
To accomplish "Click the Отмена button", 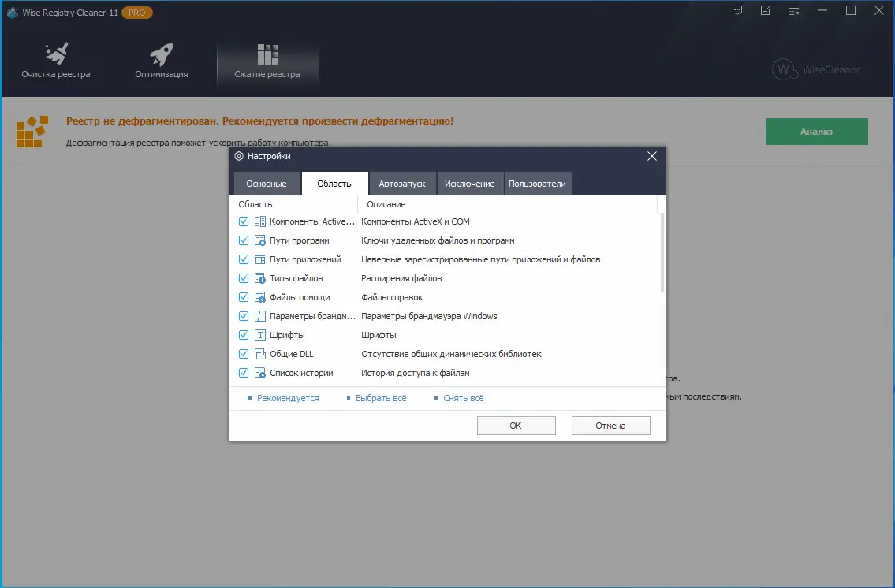I will pos(611,426).
